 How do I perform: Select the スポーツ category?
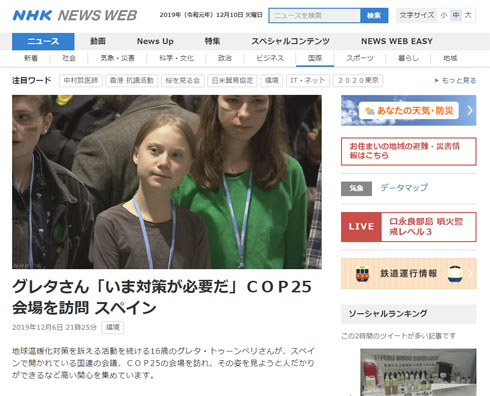coord(360,58)
